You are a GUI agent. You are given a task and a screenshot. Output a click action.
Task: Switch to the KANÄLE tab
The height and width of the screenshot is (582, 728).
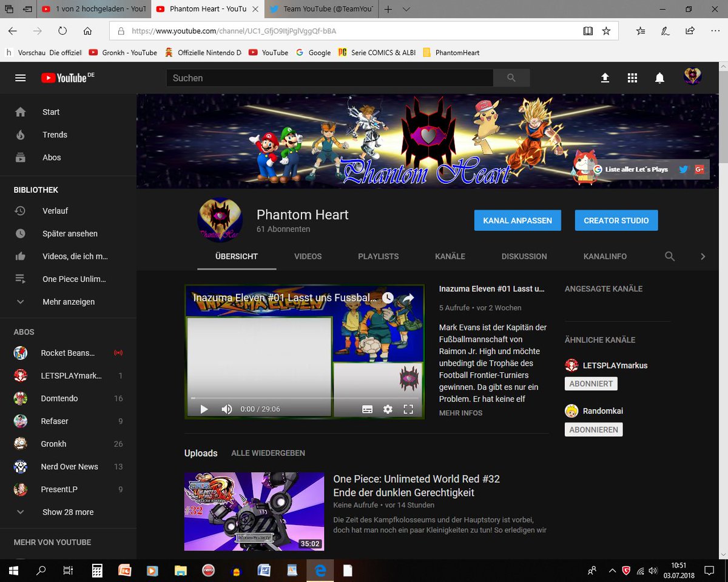point(450,256)
